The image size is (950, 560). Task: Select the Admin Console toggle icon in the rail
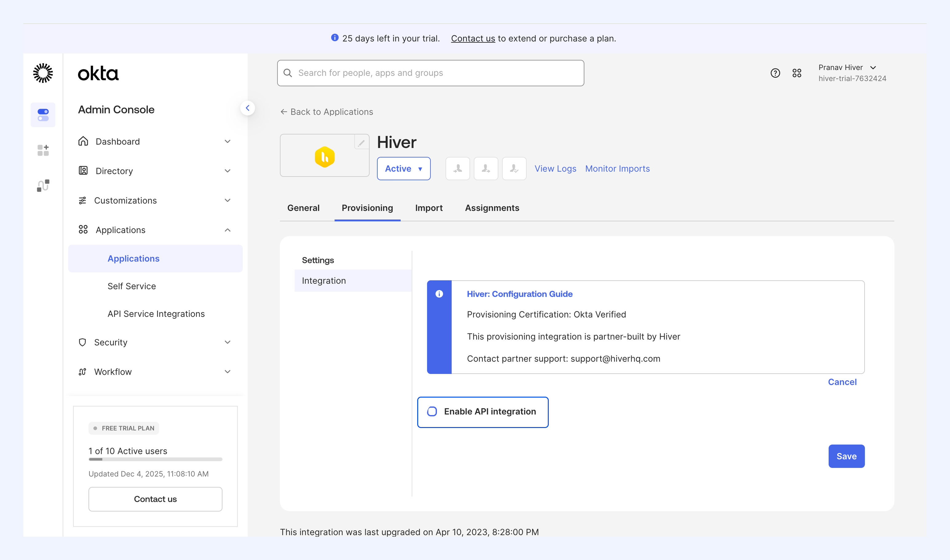click(x=43, y=115)
